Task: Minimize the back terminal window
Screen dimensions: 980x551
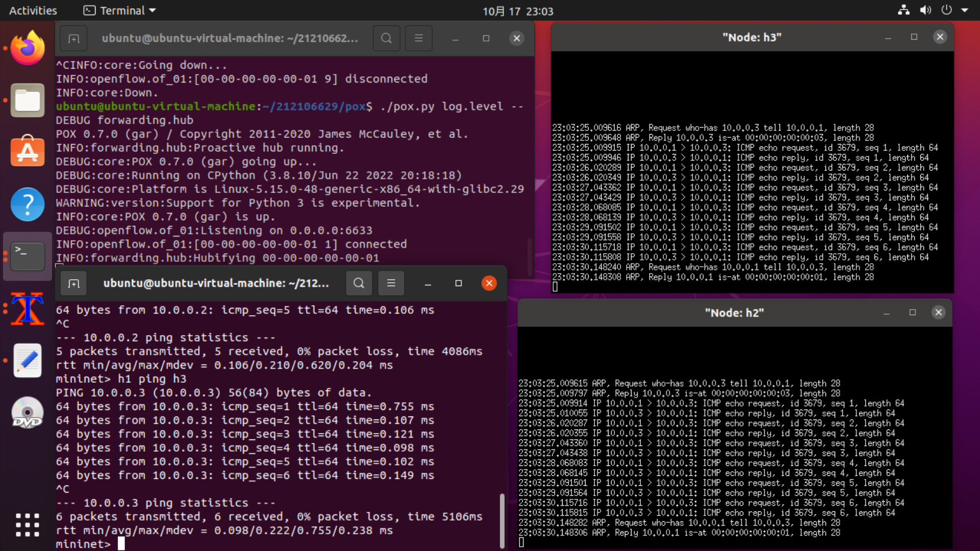Action: point(455,38)
